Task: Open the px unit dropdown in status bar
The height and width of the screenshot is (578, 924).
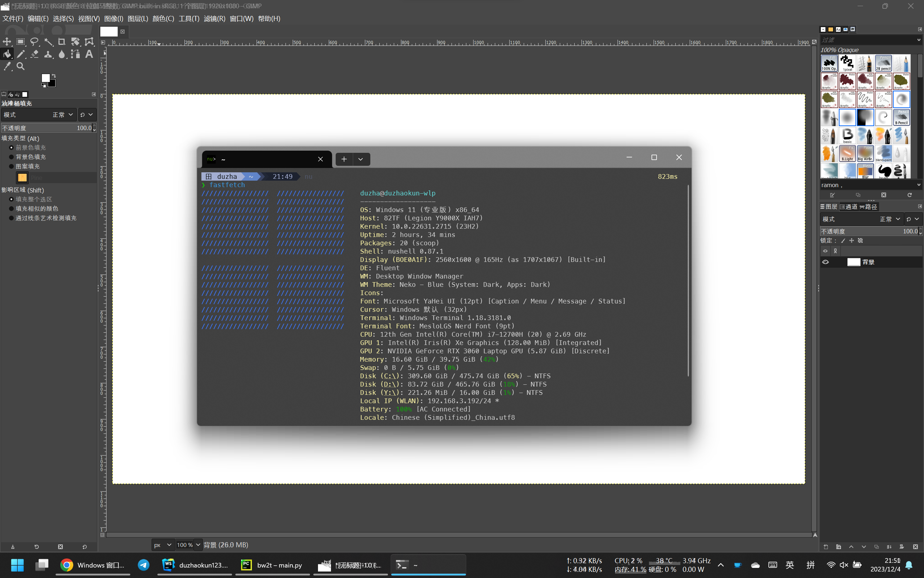Action: (164, 545)
